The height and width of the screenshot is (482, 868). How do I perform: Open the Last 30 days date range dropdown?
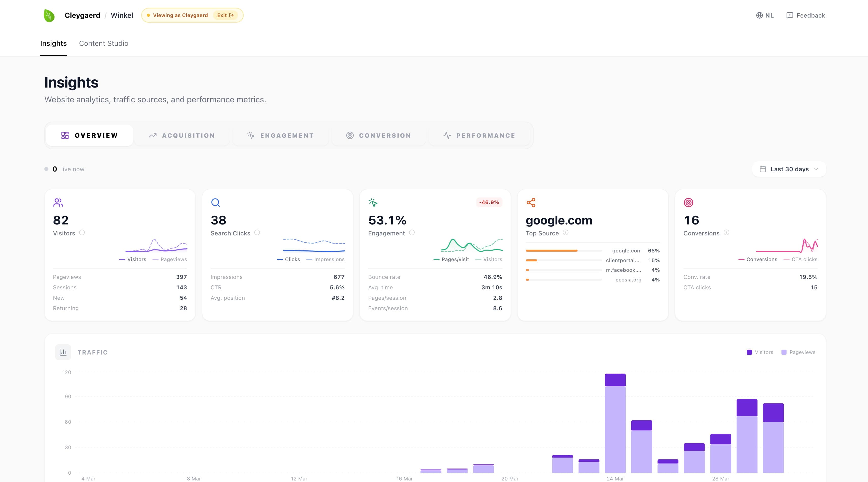(x=789, y=169)
